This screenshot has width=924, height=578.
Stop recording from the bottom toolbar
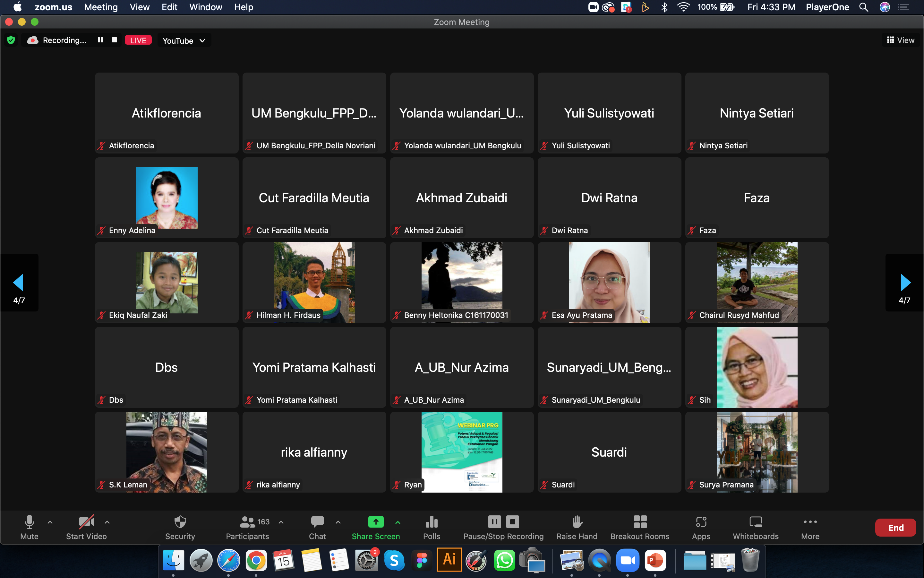[x=512, y=522]
